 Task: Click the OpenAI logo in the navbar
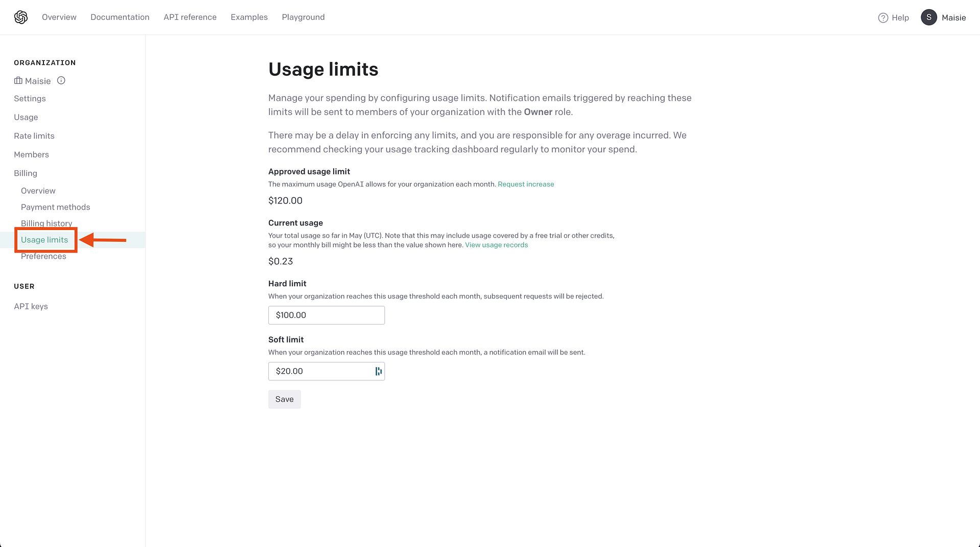[x=20, y=17]
